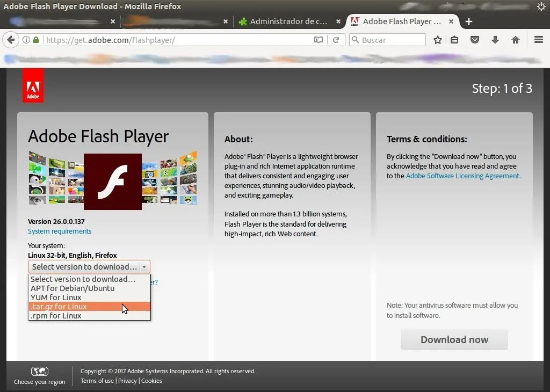Open the downloads arrow icon

point(495,40)
